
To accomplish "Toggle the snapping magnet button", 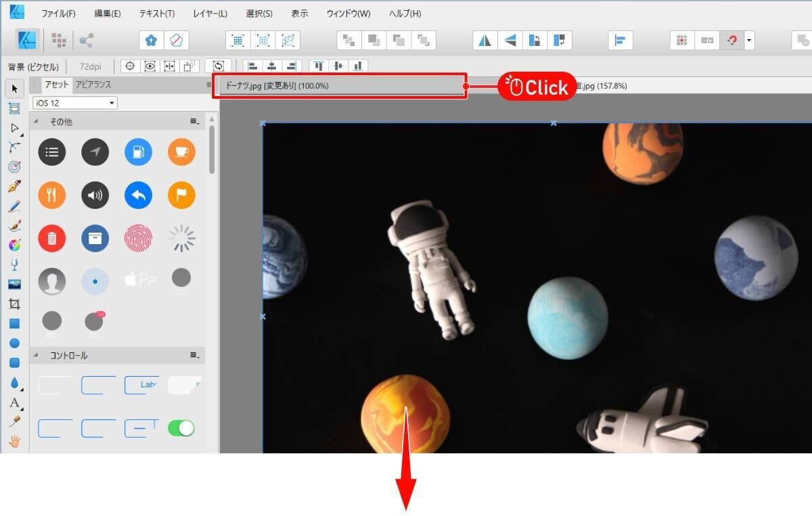I will [x=732, y=41].
